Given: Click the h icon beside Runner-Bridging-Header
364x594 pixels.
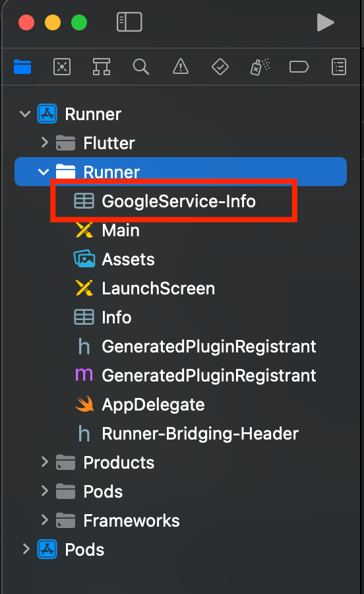Looking at the screenshot, I should pyautogui.click(x=84, y=434).
